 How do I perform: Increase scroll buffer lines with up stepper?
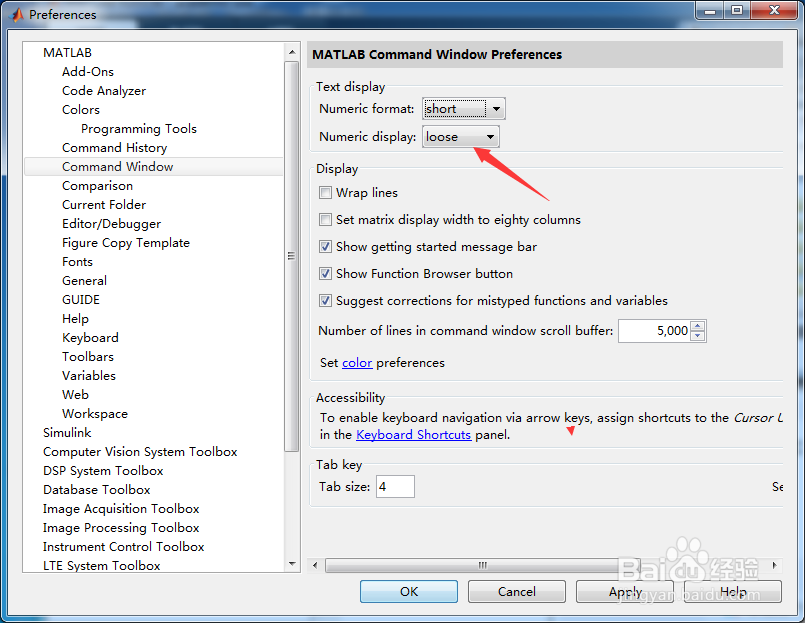697,326
